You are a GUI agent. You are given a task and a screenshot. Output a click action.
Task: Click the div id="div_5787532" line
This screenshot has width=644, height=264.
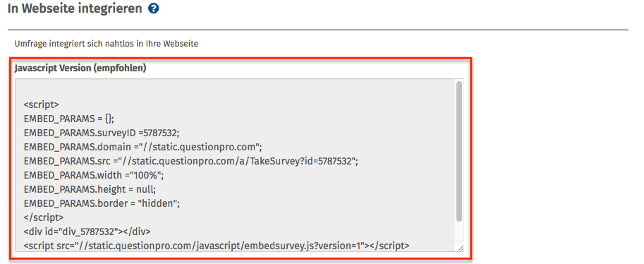point(87,232)
